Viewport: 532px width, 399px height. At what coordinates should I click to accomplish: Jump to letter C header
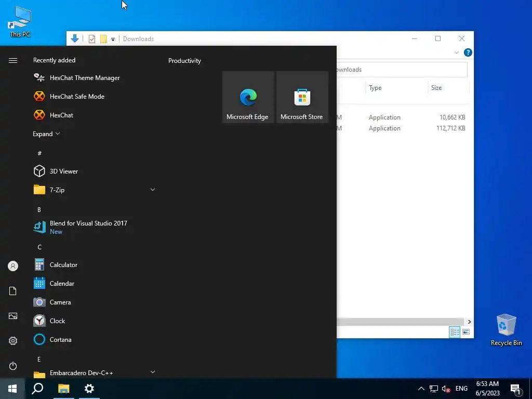click(39, 247)
